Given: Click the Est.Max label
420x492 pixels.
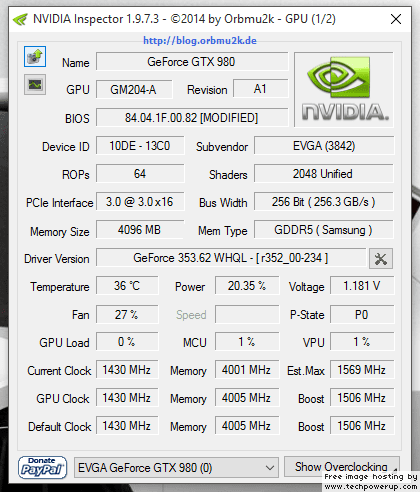Looking at the screenshot, I should point(306,371).
